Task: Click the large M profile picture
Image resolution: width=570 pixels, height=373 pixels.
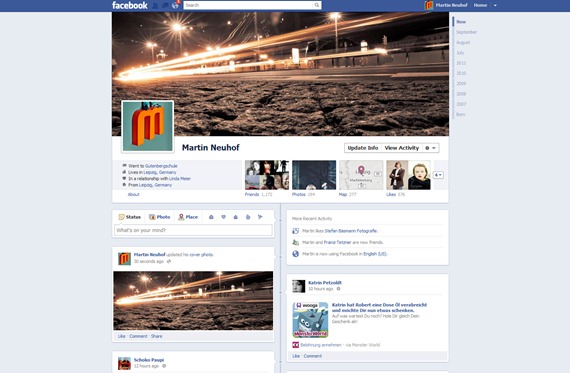Action: [x=148, y=126]
